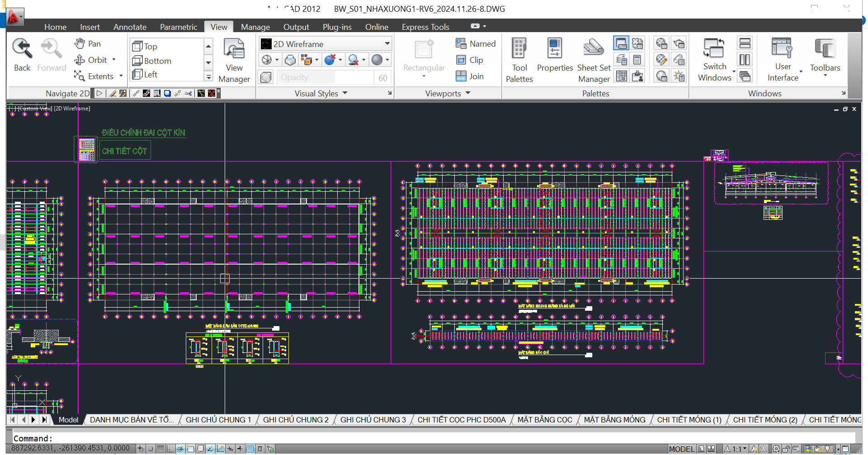Image resolution: width=868 pixels, height=455 pixels.
Task: Click the Join viewports icon
Action: pos(470,76)
